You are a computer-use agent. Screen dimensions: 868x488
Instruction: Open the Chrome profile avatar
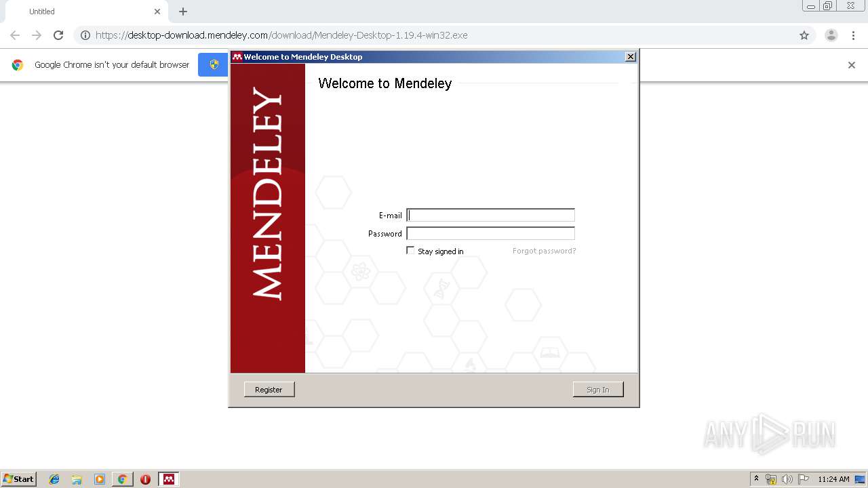point(831,35)
